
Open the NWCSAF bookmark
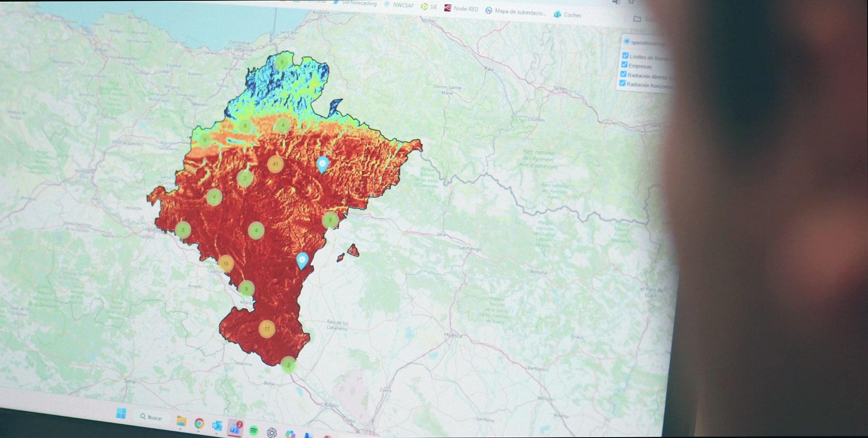[399, 5]
